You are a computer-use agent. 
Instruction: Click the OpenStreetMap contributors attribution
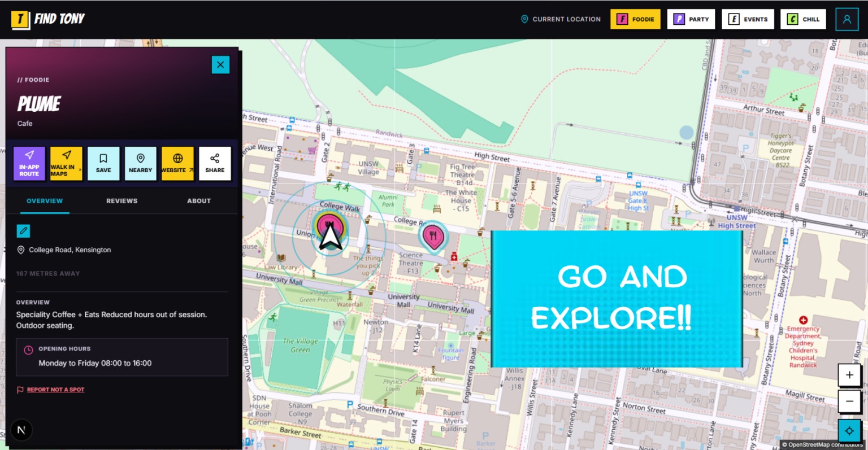(823, 444)
